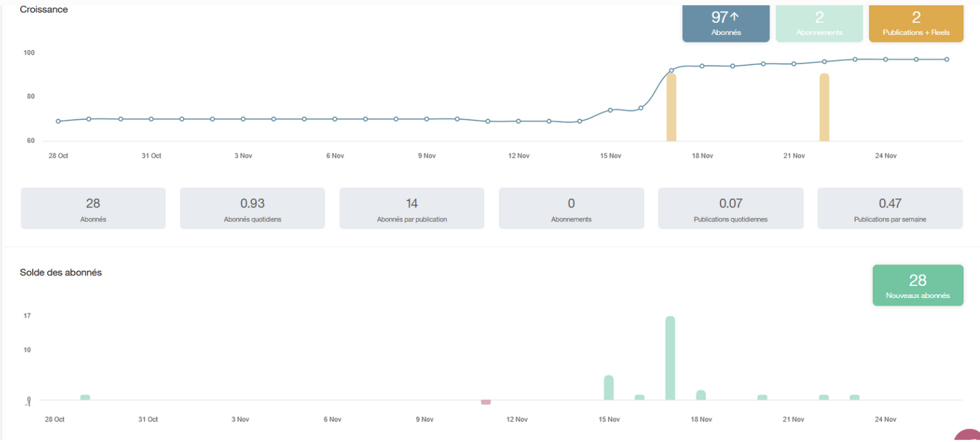
Task: Toggle the orange Publications + Reels series
Action: point(916,23)
